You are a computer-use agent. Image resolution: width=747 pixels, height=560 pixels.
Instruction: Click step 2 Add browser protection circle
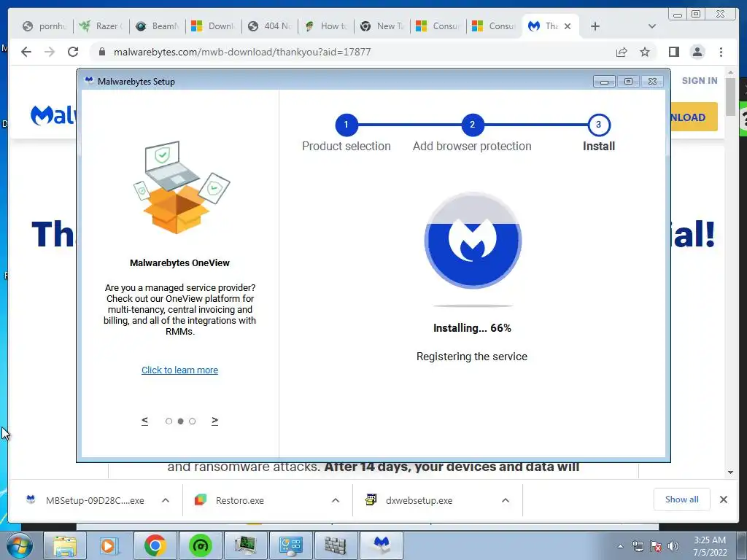[x=473, y=125]
